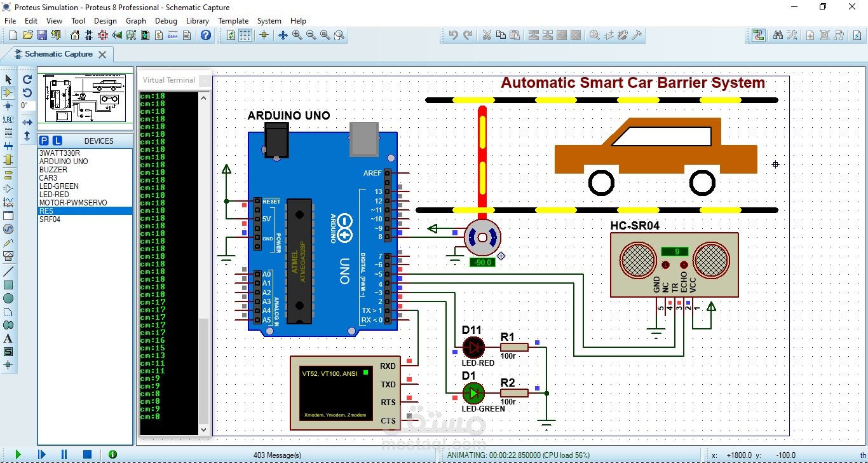This screenshot has height=463, width=868.
Task: Click the servo motor angle readout -90.0
Action: [482, 262]
